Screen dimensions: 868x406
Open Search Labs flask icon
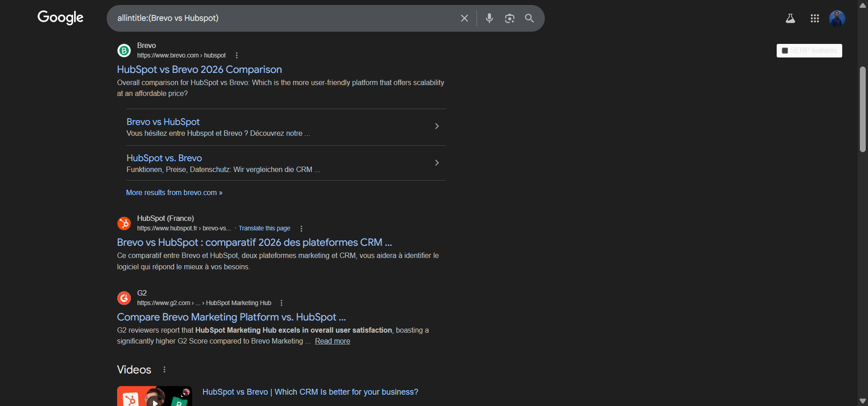(790, 18)
